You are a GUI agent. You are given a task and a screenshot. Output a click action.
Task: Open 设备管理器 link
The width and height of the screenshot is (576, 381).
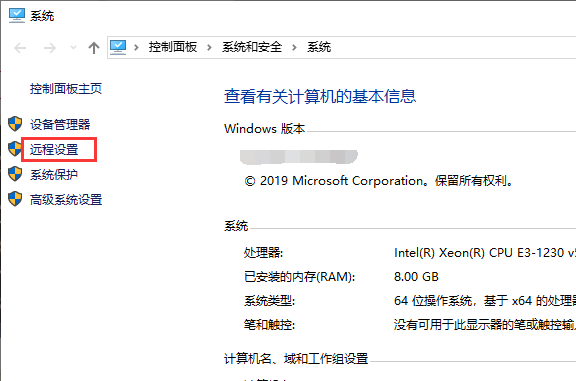coord(60,125)
